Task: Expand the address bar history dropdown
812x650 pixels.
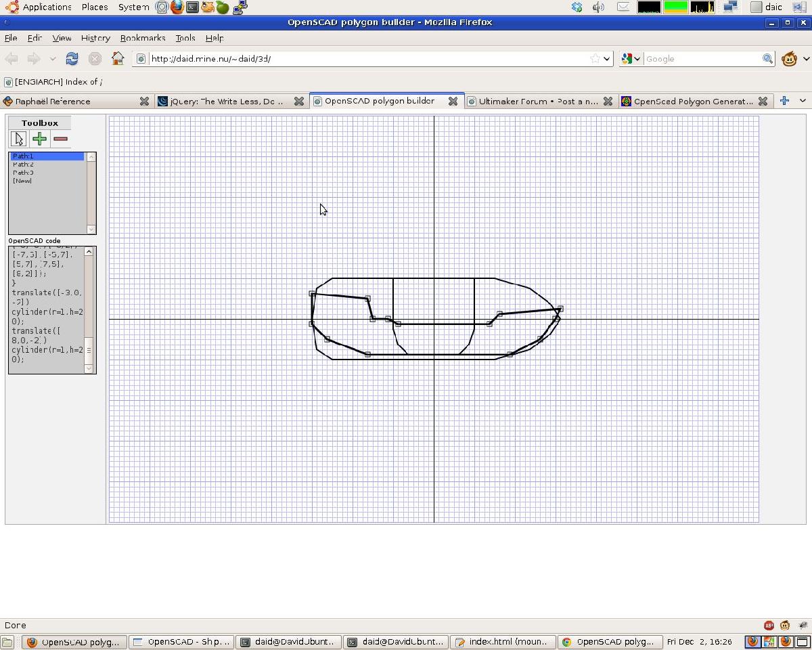Action: coord(607,59)
